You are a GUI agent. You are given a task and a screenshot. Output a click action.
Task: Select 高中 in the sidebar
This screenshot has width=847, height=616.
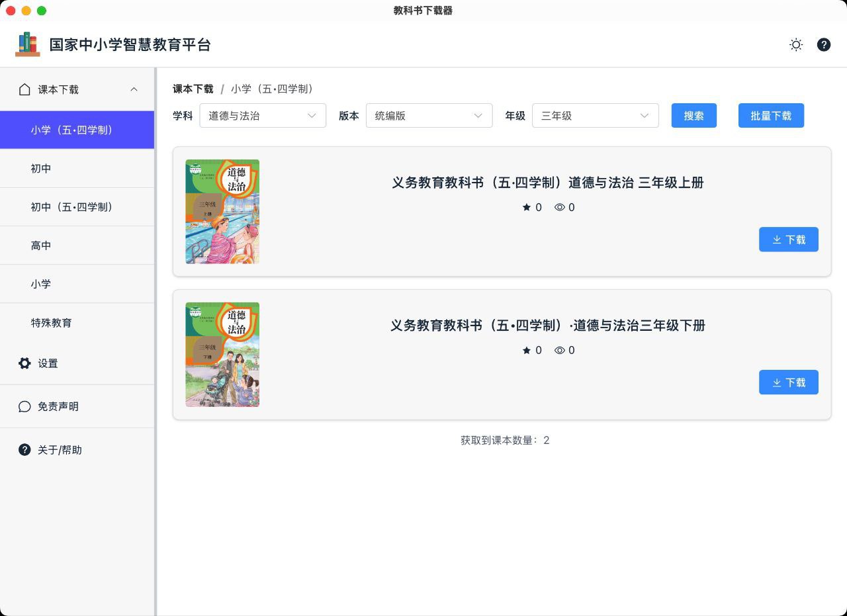pos(41,245)
